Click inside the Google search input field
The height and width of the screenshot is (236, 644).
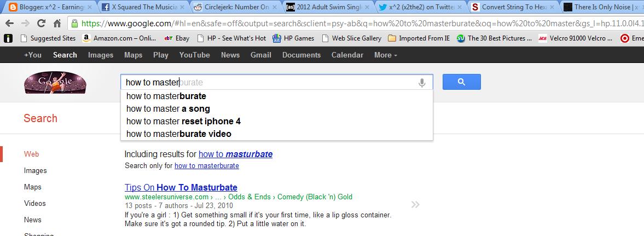276,82
